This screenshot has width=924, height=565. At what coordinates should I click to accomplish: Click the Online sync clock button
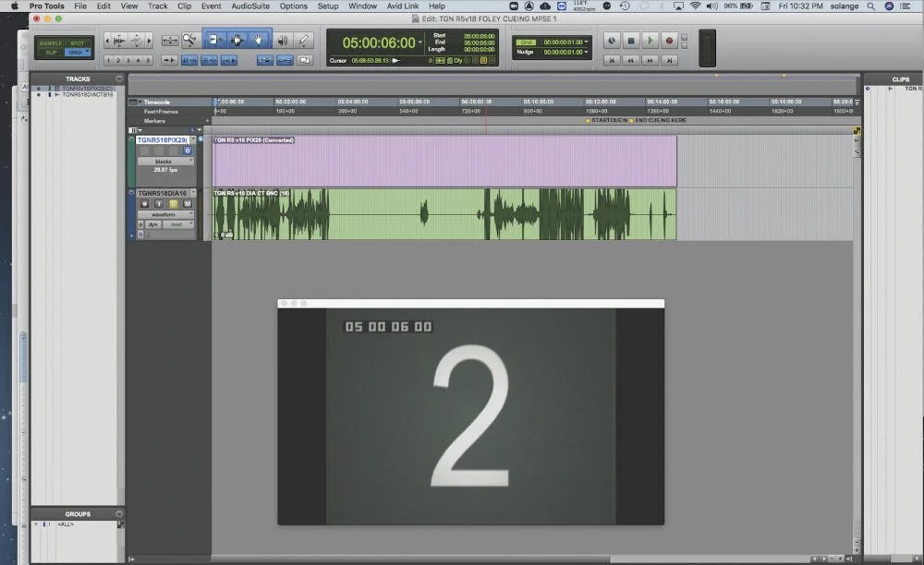coord(612,41)
